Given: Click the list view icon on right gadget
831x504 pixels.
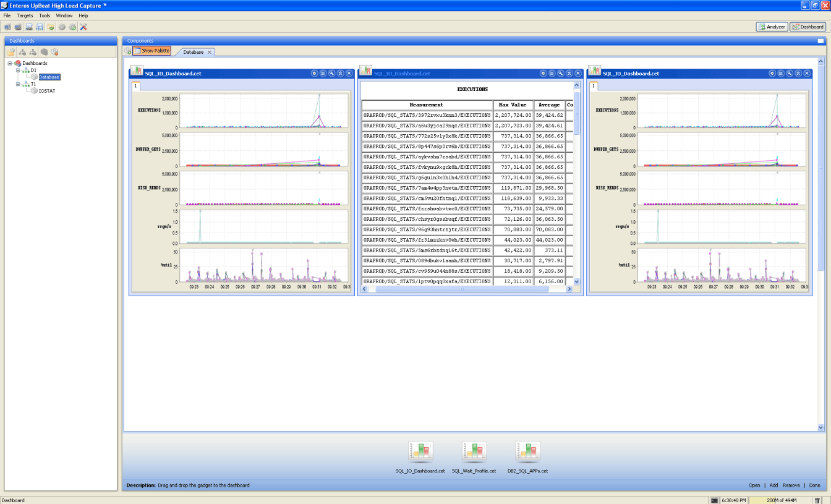Looking at the screenshot, I should 781,73.
